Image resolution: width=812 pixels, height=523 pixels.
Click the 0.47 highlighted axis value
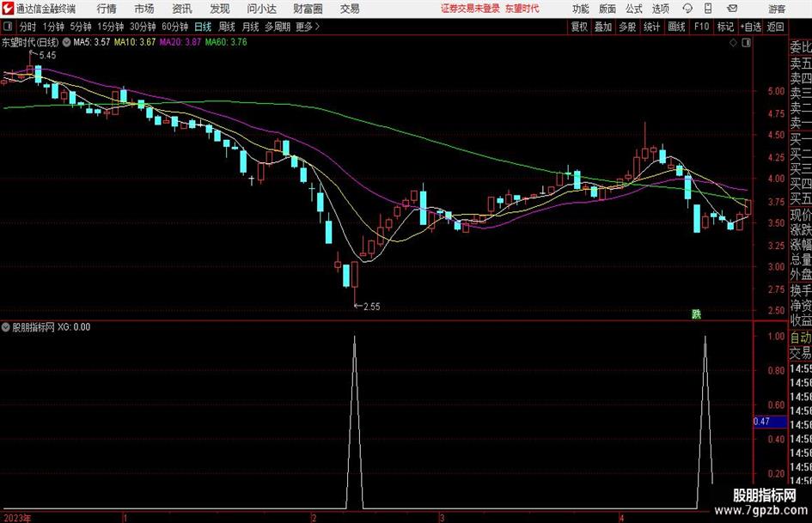[770, 422]
